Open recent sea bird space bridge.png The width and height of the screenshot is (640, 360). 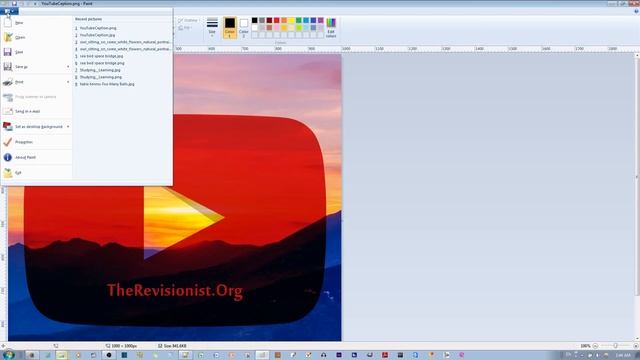(122, 63)
